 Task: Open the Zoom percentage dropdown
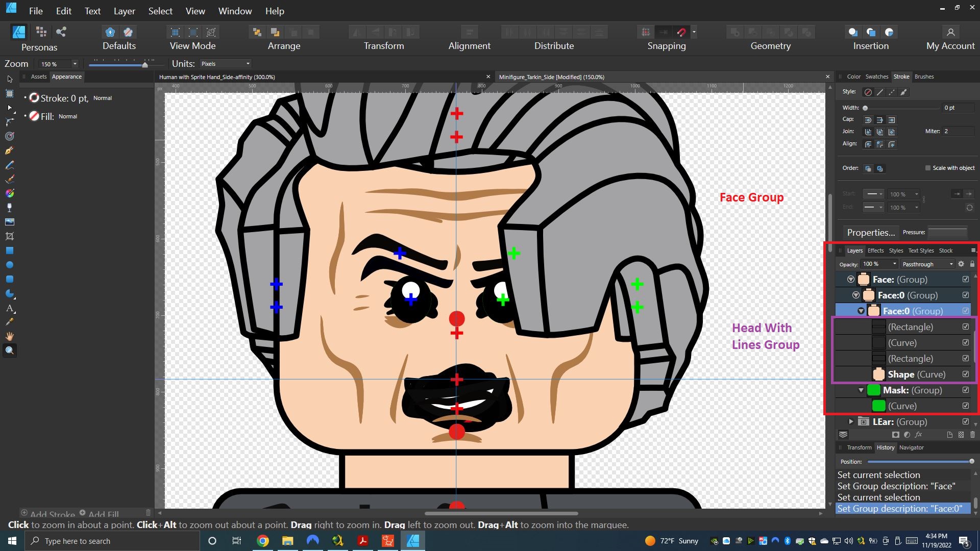tap(75, 64)
